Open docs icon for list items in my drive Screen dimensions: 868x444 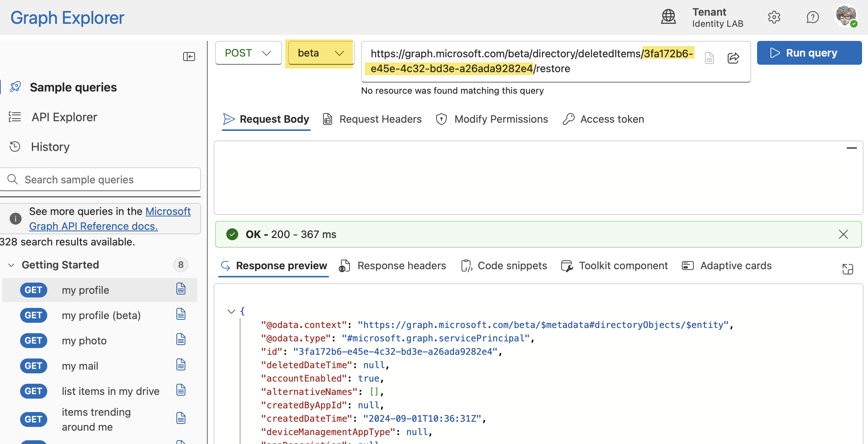[181, 390]
